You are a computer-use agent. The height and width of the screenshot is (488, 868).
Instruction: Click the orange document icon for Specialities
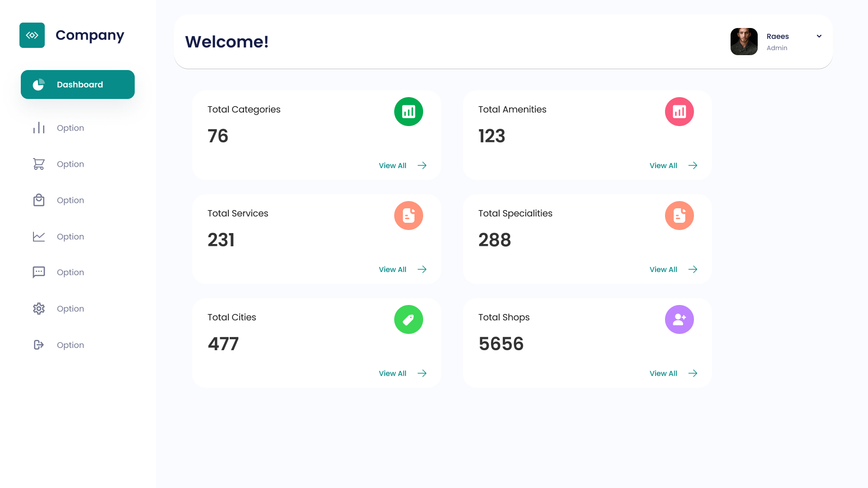679,215
